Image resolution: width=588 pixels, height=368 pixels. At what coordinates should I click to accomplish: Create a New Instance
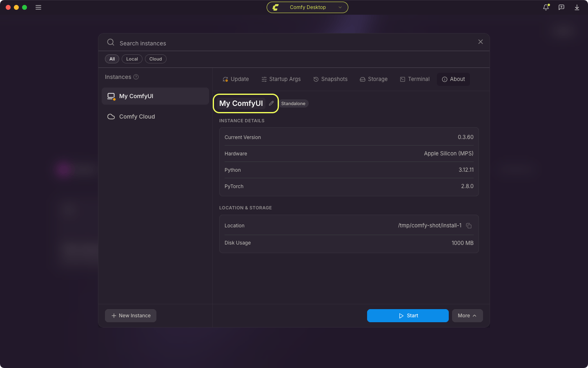(131, 316)
